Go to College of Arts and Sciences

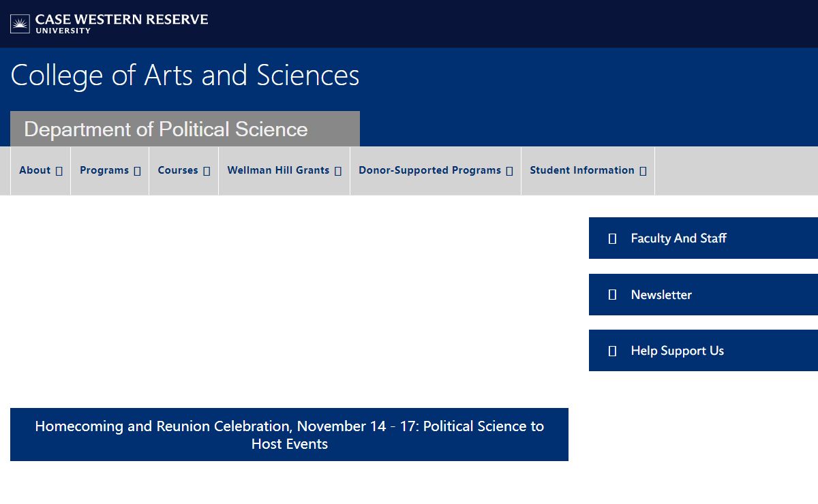pyautogui.click(x=185, y=76)
